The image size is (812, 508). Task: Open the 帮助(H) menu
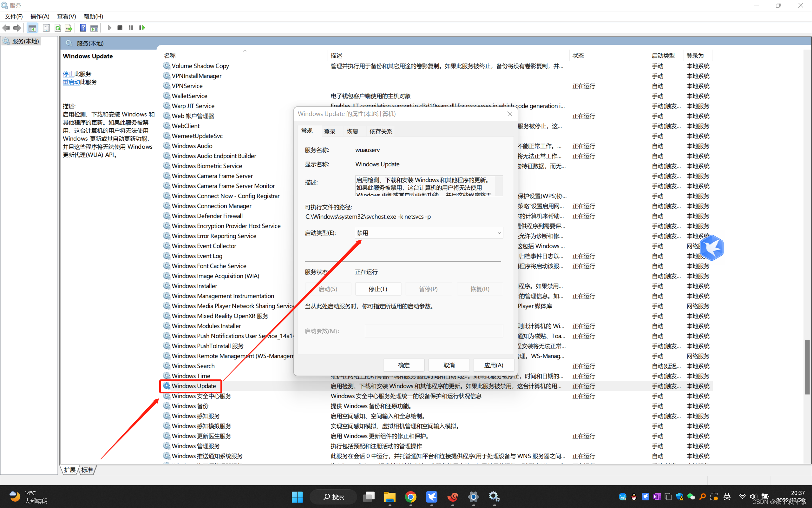(x=93, y=17)
